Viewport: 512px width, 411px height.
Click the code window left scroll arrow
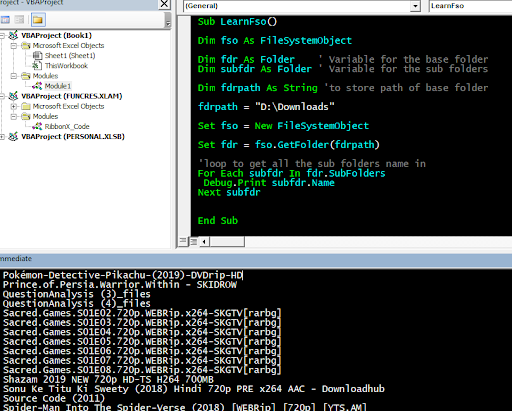point(204,241)
